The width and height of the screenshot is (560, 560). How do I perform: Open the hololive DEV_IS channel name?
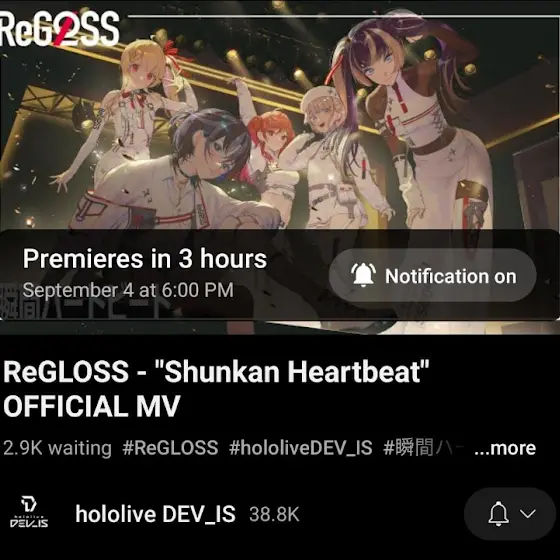[x=155, y=514]
